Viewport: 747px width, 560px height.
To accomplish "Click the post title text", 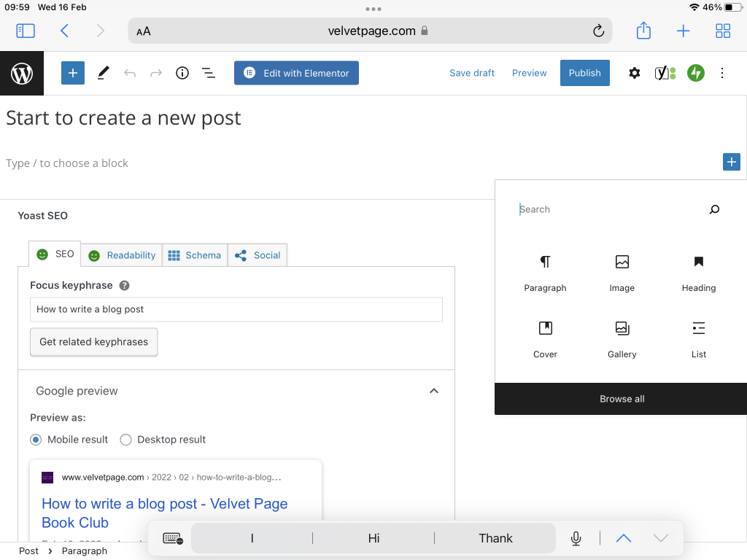I will [123, 117].
